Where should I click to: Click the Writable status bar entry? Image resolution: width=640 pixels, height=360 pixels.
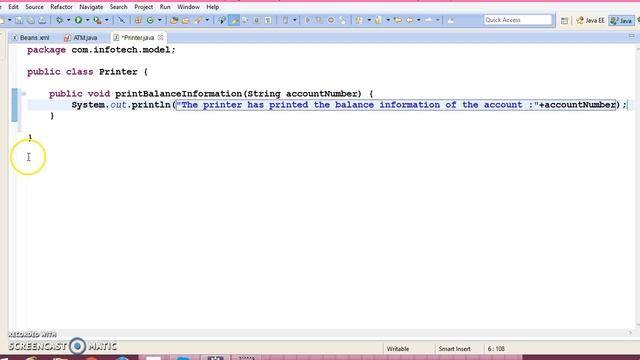pyautogui.click(x=398, y=349)
